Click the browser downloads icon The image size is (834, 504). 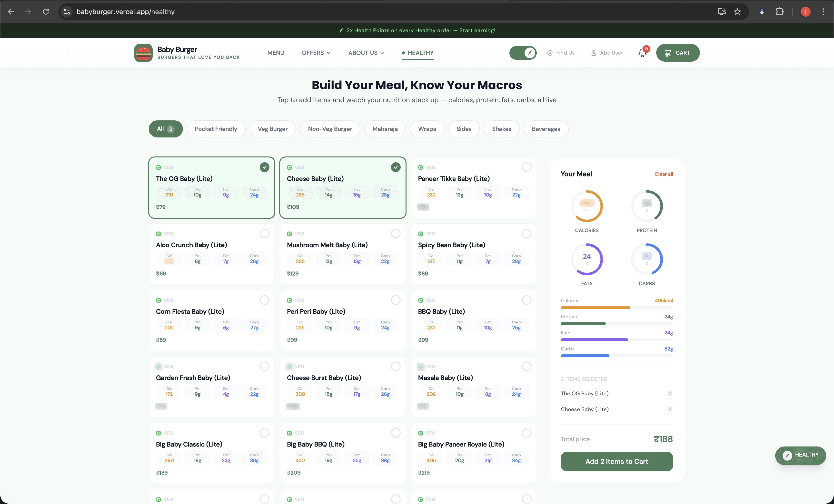(x=762, y=11)
